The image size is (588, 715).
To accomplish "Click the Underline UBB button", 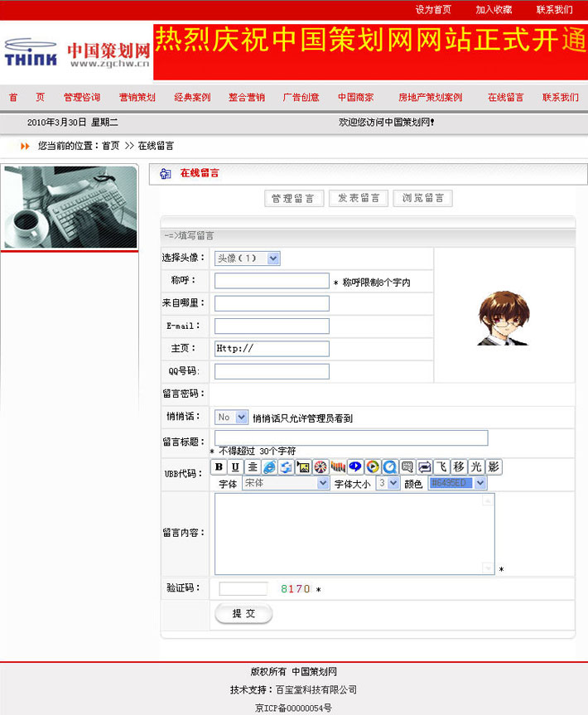I will pyautogui.click(x=235, y=467).
